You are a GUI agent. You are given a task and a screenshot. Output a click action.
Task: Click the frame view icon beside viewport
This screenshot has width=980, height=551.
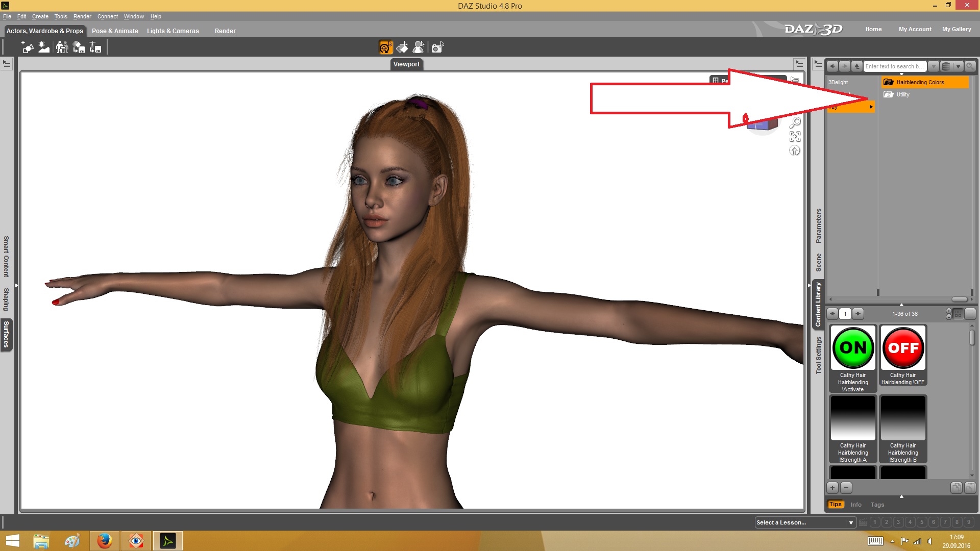(795, 136)
